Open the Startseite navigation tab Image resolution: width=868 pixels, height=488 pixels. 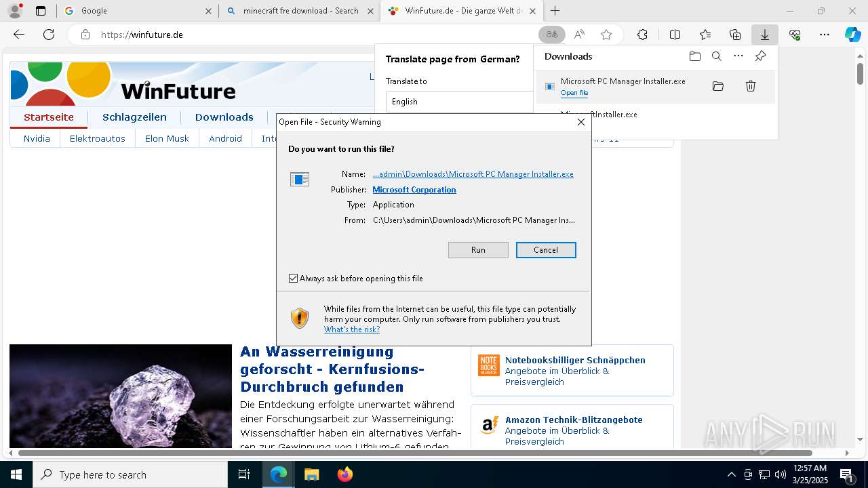(49, 117)
